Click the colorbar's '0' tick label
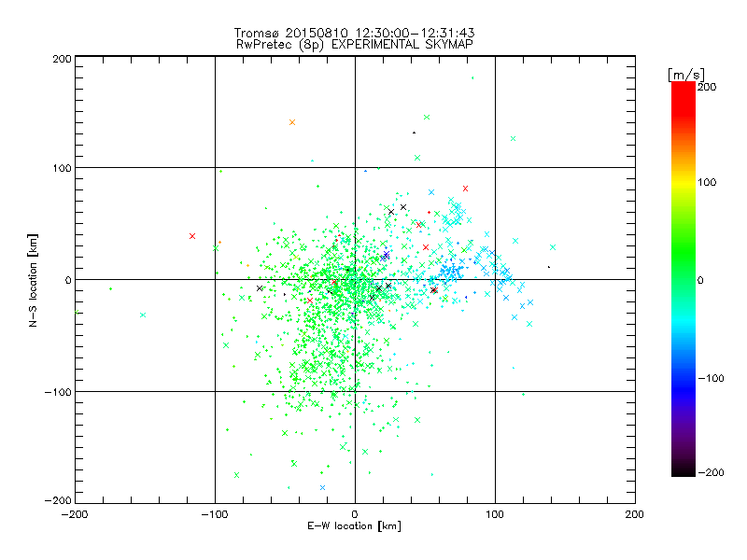The height and width of the screenshot is (560, 747). click(x=700, y=280)
